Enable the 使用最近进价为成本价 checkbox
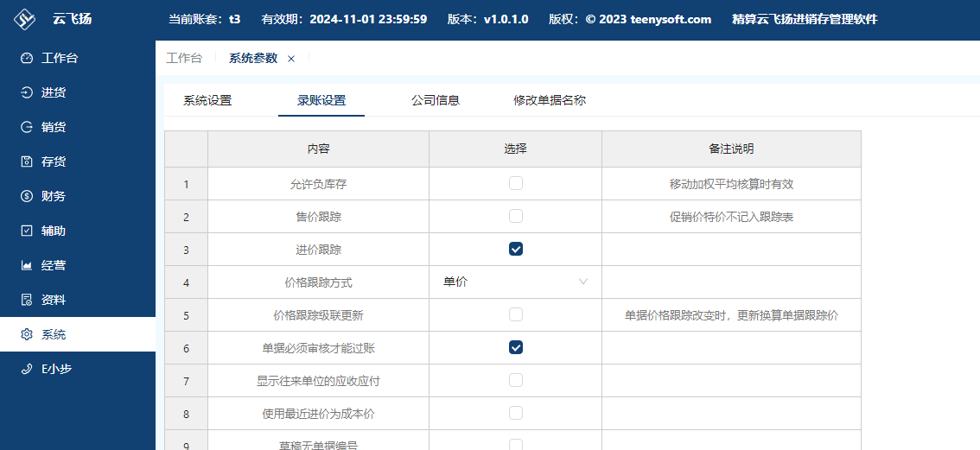Image resolution: width=980 pixels, height=450 pixels. [516, 413]
